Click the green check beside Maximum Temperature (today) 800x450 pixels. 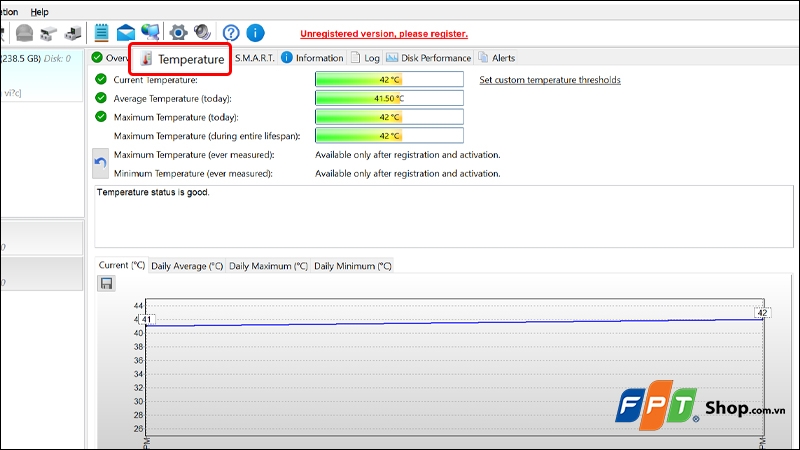(x=101, y=117)
